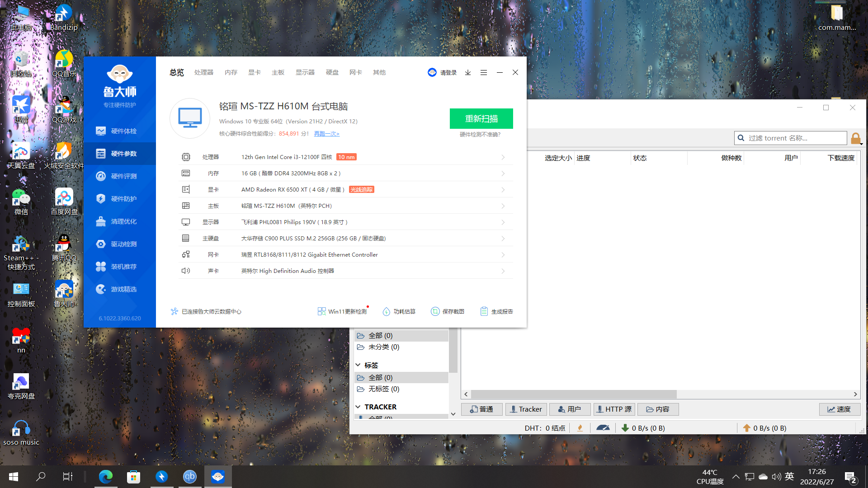This screenshot has width=868, height=488.
Task: Click the download speed indicator 0 B/s
Action: point(643,428)
